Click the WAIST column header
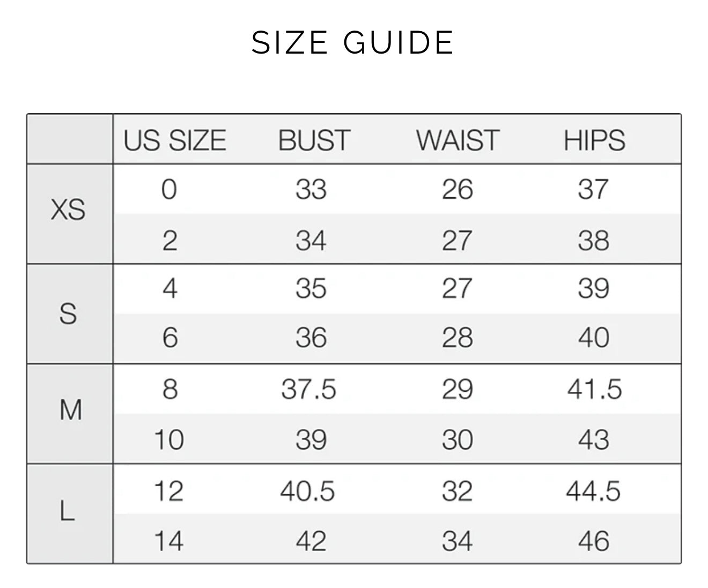Viewport: 708px width, 588px height. [x=458, y=140]
